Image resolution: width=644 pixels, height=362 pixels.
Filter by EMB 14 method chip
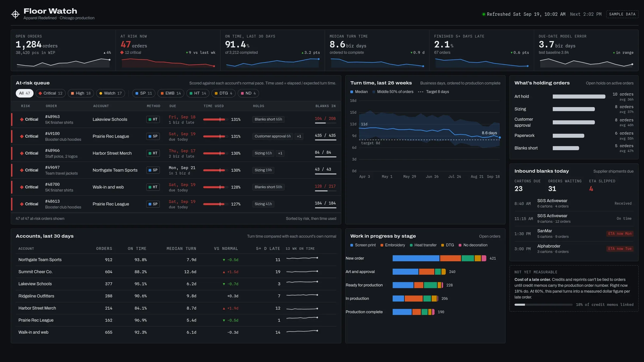171,93
